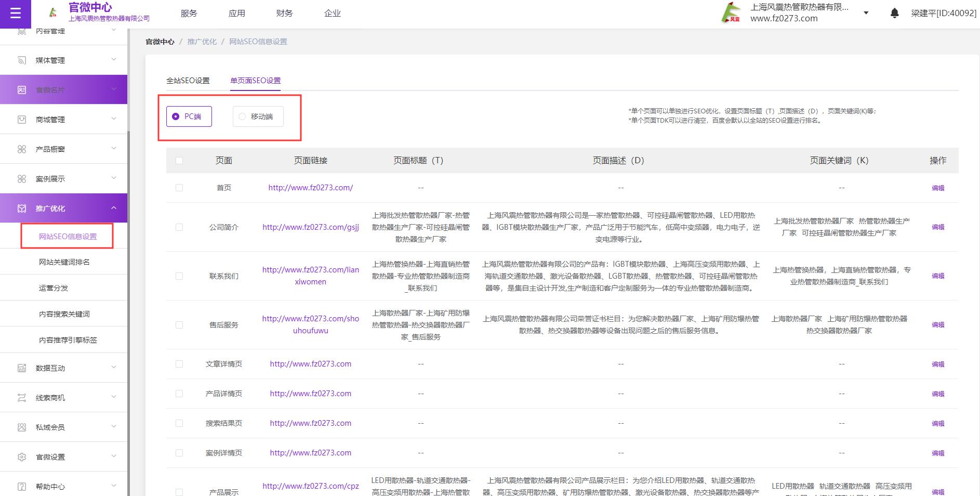980x496 pixels.
Task: Expand the 线索商机 sidebar section
Action: [114, 397]
